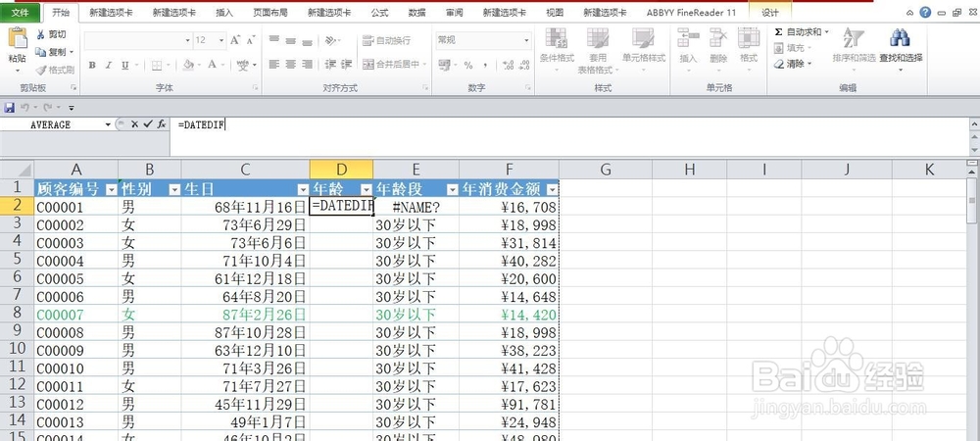Open the File (文件) tab
Screen dimensions: 980x441
tap(21, 12)
